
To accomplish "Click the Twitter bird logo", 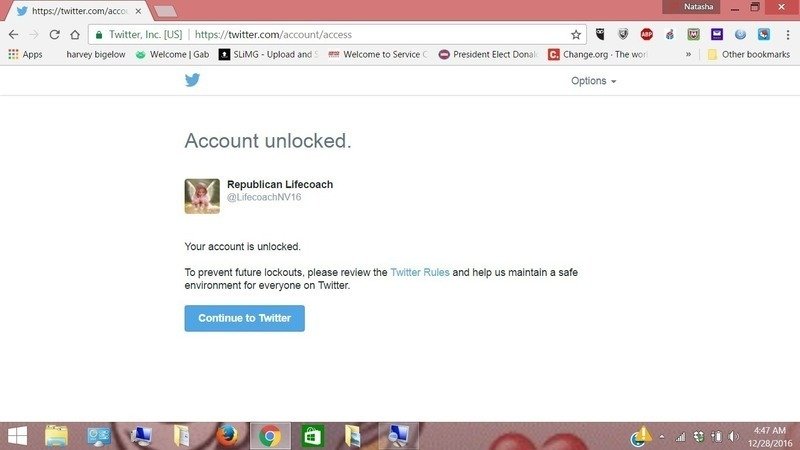I will pyautogui.click(x=192, y=80).
